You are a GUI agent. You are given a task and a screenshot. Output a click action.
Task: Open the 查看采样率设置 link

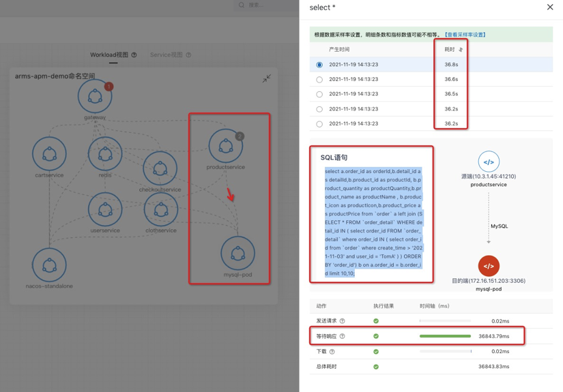coord(465,35)
